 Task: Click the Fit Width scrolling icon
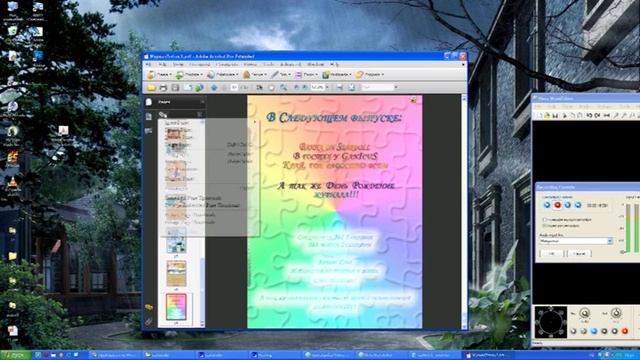tap(340, 87)
